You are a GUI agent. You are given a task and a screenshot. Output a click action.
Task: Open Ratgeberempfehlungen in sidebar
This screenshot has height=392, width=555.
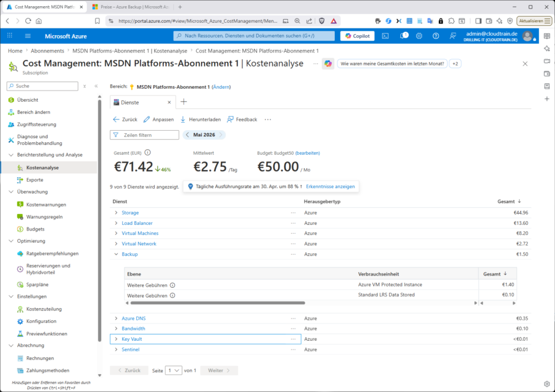(52, 253)
